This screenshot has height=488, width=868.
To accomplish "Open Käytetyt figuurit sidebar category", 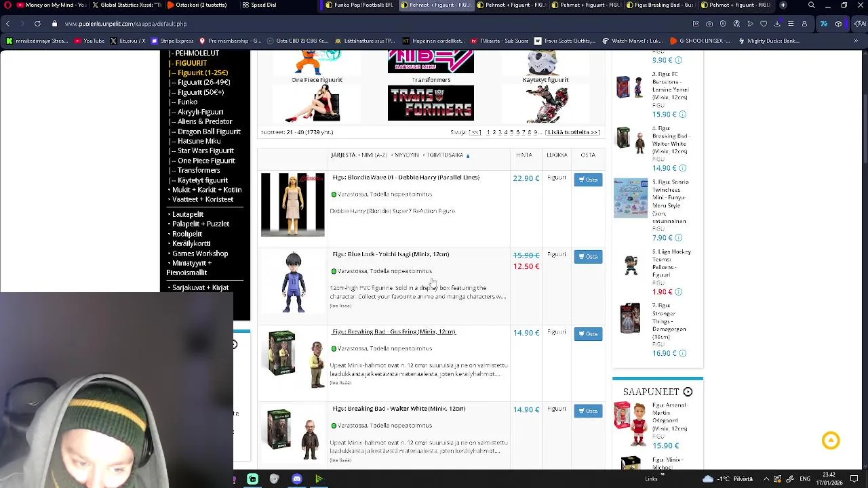I will (x=202, y=180).
